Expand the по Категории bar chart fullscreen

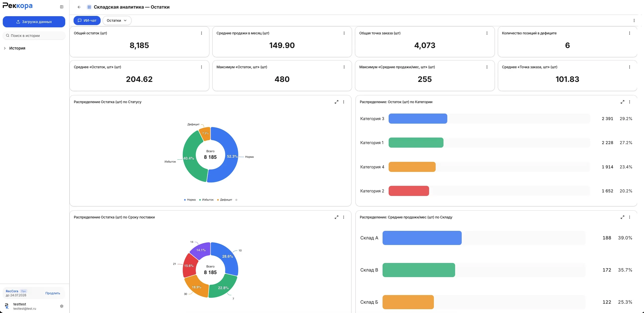(x=623, y=102)
